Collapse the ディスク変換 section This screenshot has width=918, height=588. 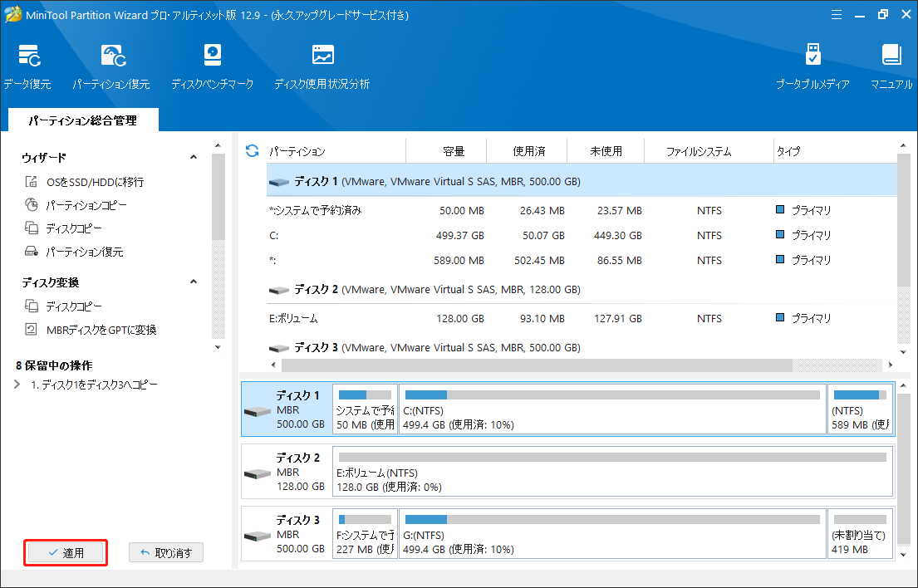click(194, 282)
